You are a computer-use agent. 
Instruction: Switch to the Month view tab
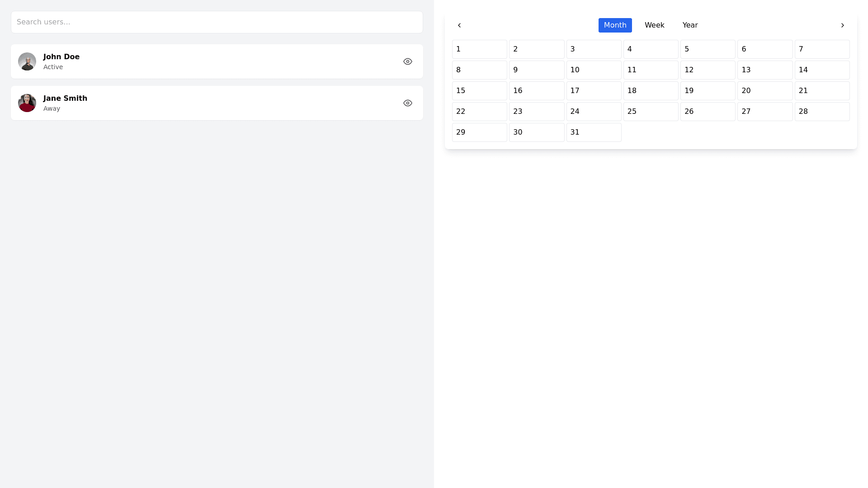coord(615,25)
